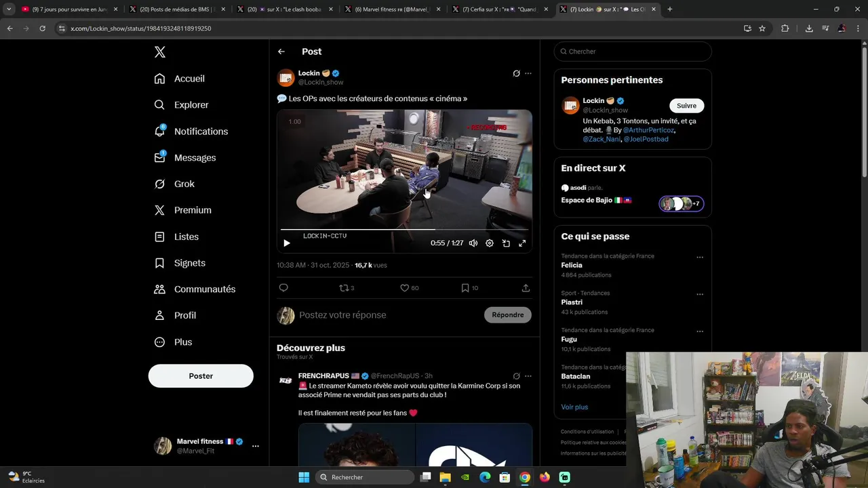Screen dimensions: 868x488
Task: Reply to the Lockin post via the comment icon
Action: point(283,288)
